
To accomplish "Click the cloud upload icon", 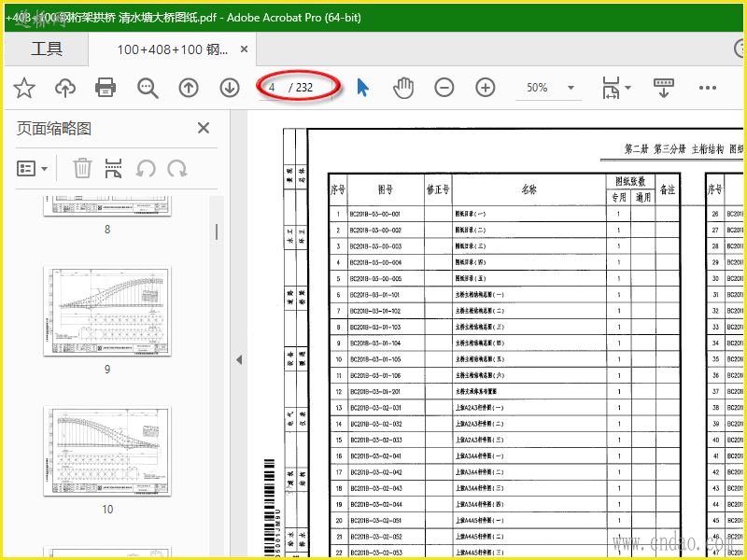I will coord(65,88).
